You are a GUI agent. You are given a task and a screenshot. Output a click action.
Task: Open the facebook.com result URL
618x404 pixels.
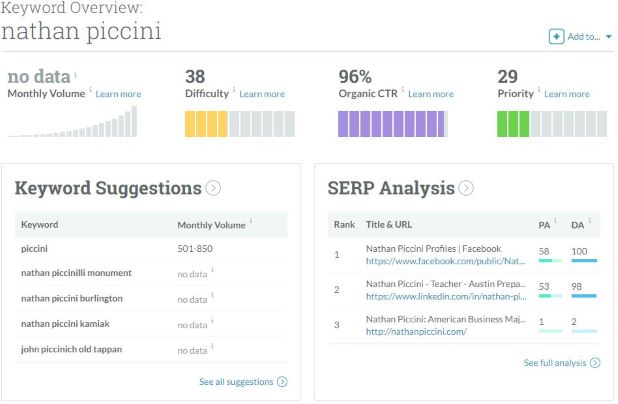coord(445,261)
